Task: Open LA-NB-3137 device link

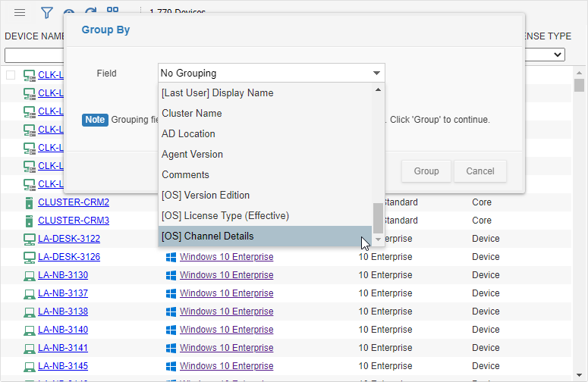Action: 63,293
